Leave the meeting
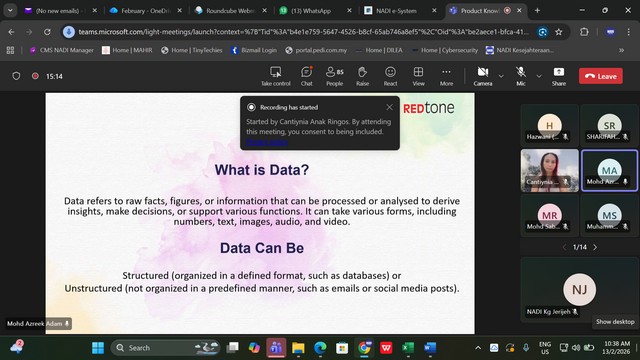Viewport: 640px width, 360px height. (x=601, y=76)
